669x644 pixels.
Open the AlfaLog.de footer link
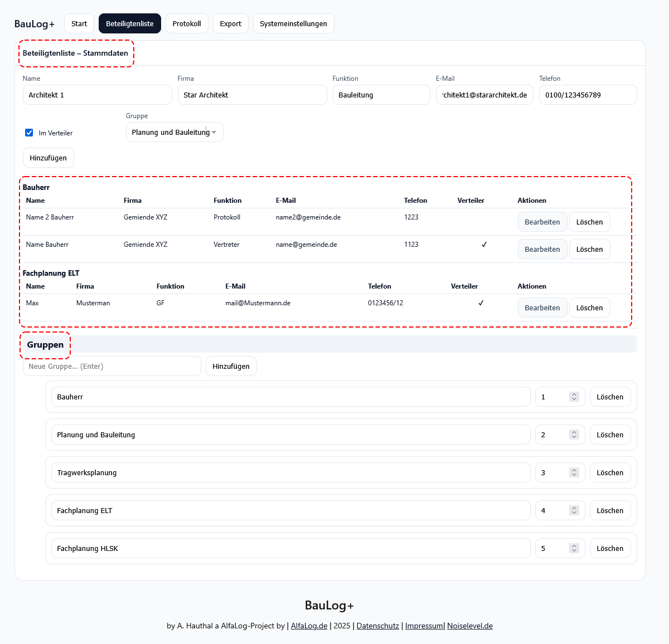[309, 626]
